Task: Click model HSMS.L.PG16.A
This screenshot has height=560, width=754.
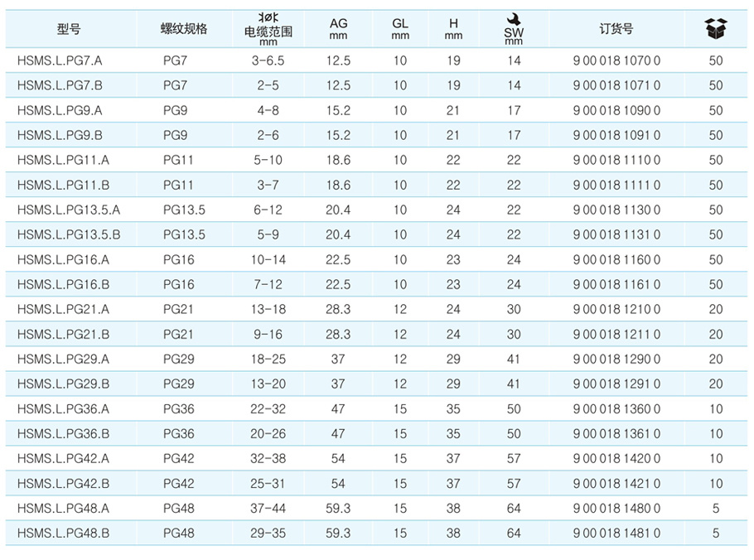Action: [x=63, y=259]
